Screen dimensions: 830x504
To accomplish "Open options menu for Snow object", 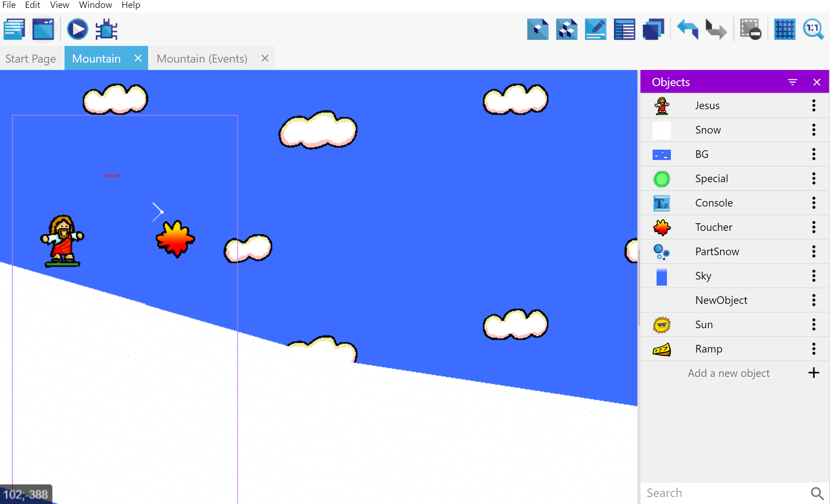I will (x=814, y=130).
